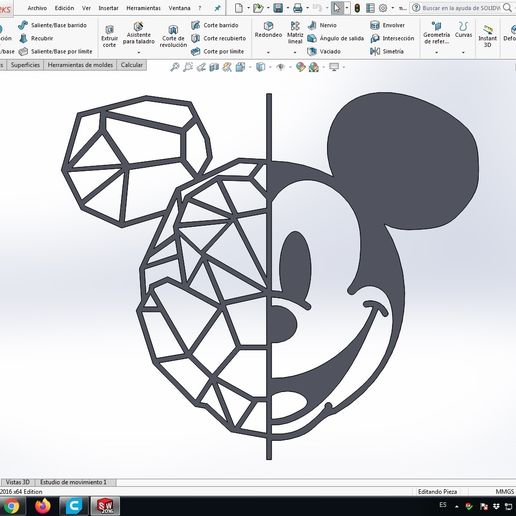Activate the Select cursor tool
The image size is (516, 516).
coord(337,8)
